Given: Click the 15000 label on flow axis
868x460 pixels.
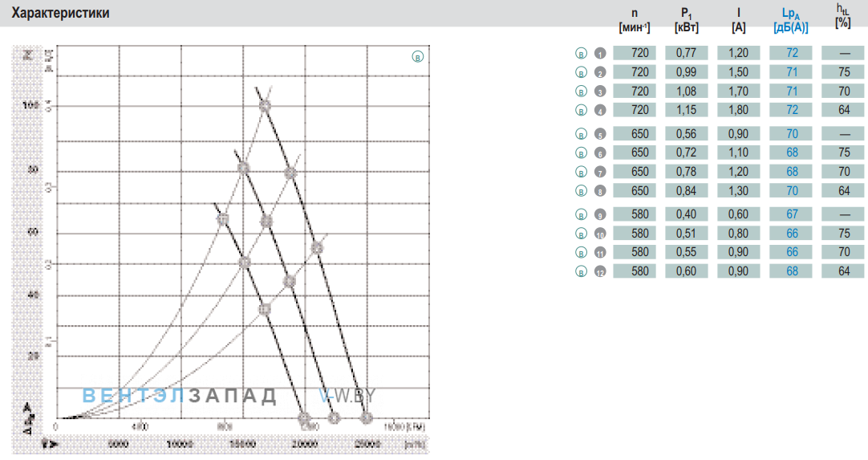Looking at the screenshot, I should point(242,444).
